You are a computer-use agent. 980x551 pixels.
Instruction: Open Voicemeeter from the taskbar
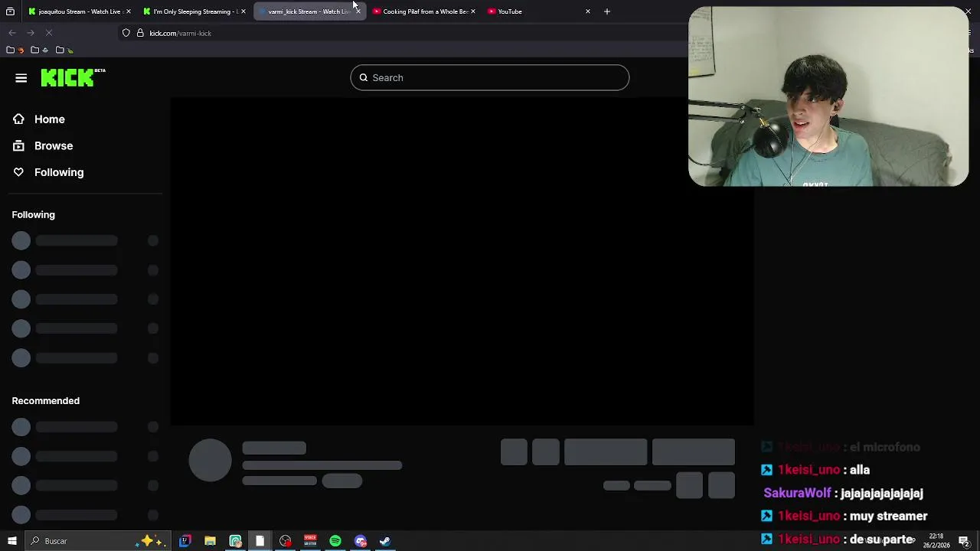[x=310, y=541]
